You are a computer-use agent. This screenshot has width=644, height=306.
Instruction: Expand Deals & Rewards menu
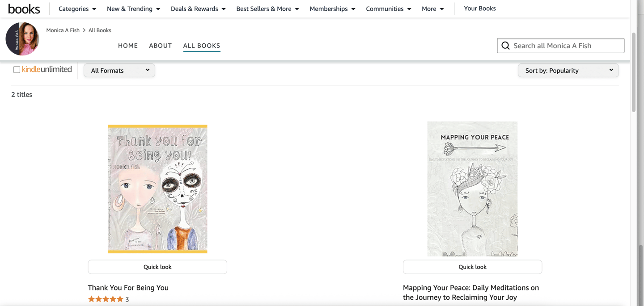coord(198,9)
